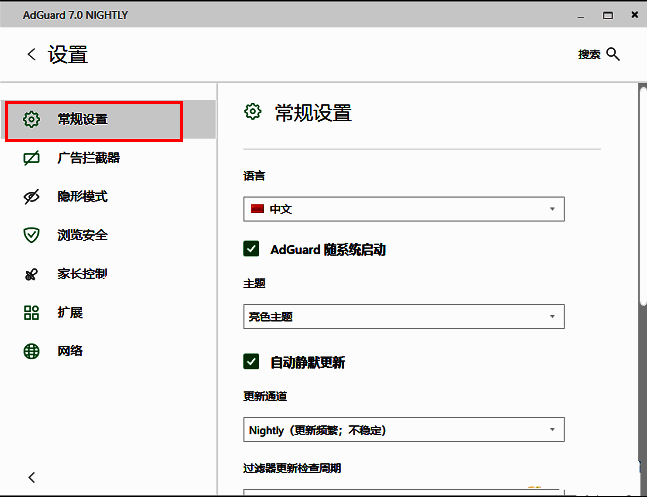Open the 隐形模式 stealth mode section
Screen dimensions: 647x497
[x=82, y=197]
